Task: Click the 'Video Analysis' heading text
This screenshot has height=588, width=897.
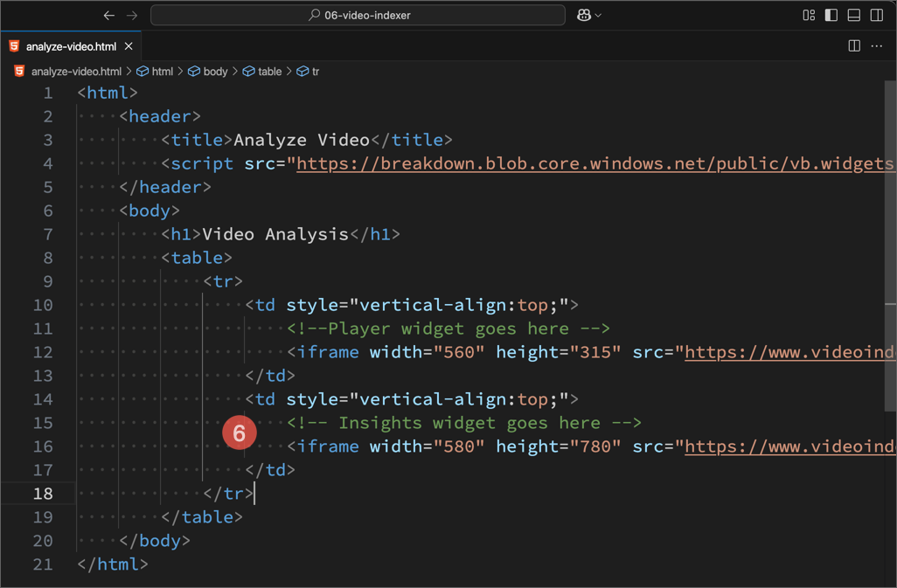Action: [x=275, y=234]
